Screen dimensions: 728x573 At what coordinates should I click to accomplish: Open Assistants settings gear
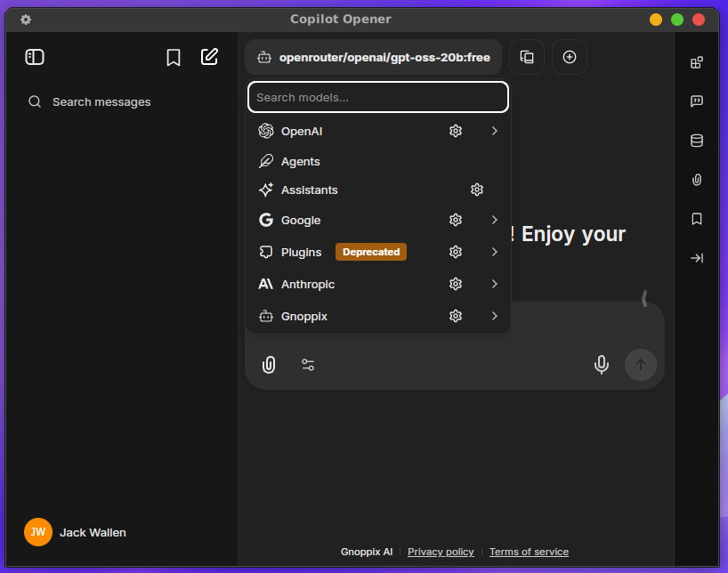point(477,190)
